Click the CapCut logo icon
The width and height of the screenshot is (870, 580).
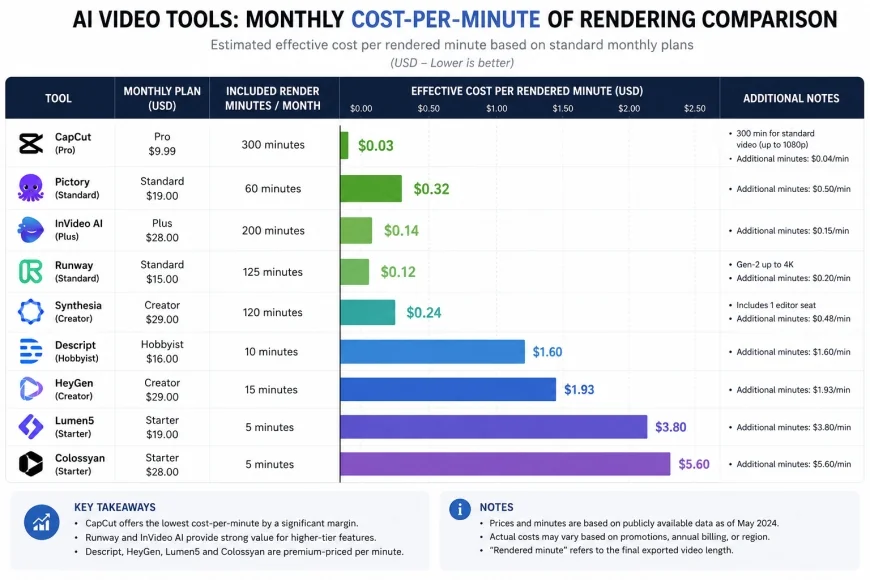point(31,143)
